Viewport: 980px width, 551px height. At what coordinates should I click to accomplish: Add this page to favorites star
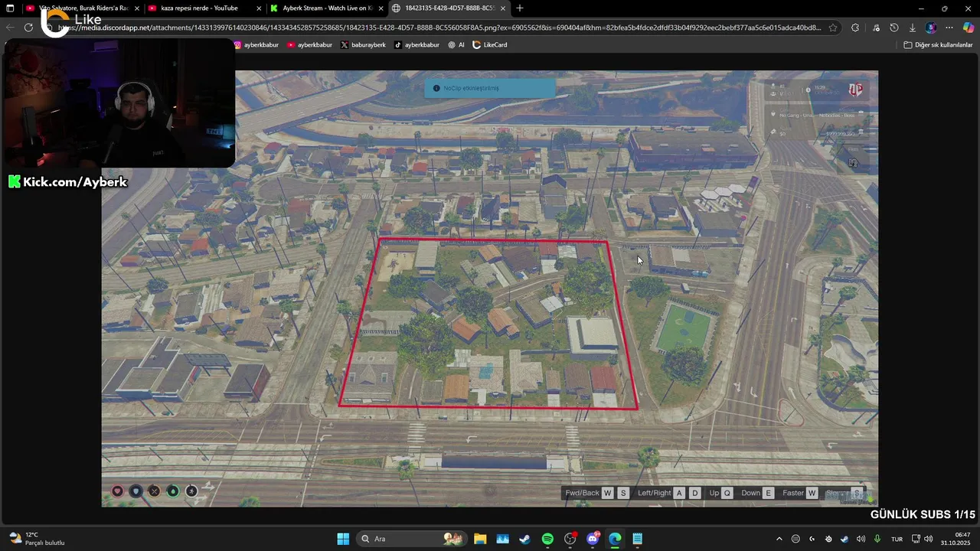pos(833,28)
